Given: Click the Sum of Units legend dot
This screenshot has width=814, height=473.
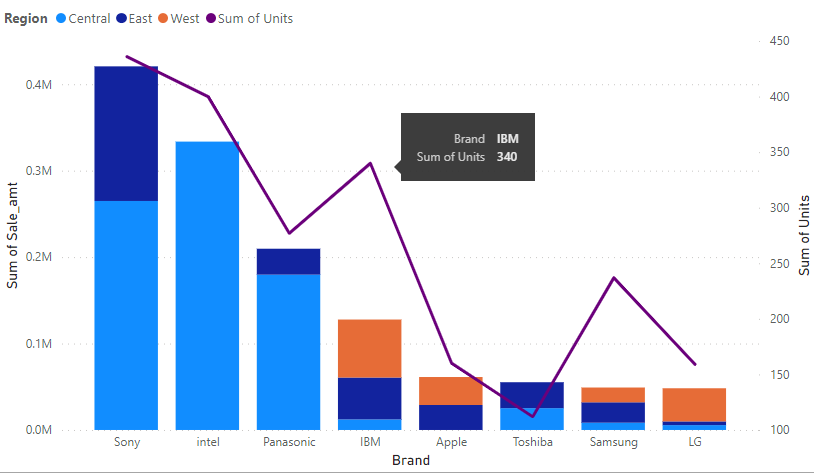Looking at the screenshot, I should coord(210,19).
